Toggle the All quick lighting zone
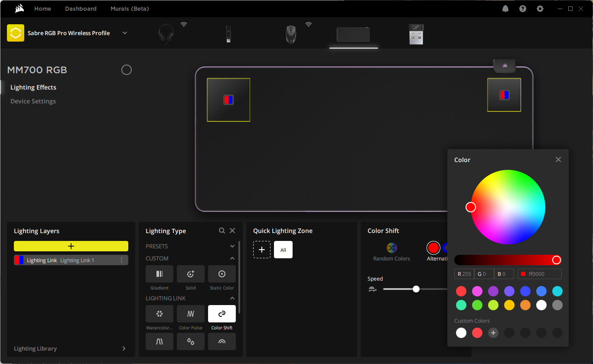Image resolution: width=593 pixels, height=364 pixels. point(283,250)
